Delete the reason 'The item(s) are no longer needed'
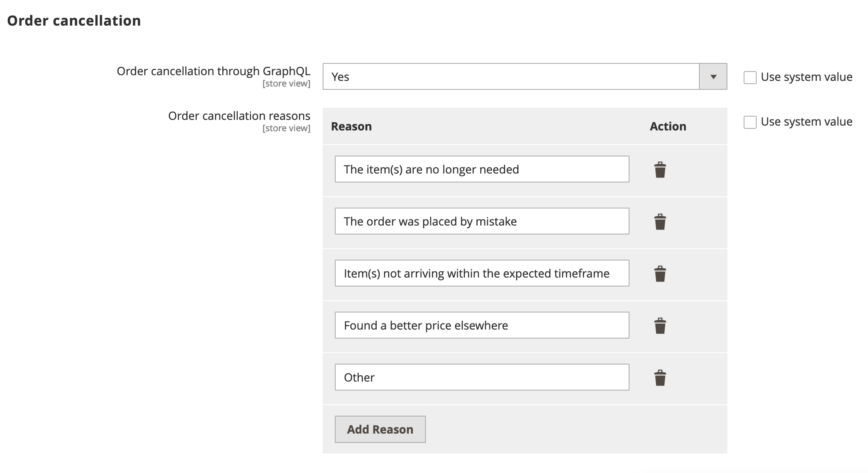868x473 pixels. [660, 170]
